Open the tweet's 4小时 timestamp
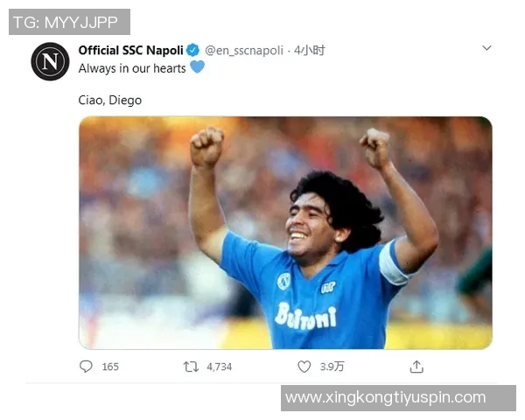 coord(310,50)
